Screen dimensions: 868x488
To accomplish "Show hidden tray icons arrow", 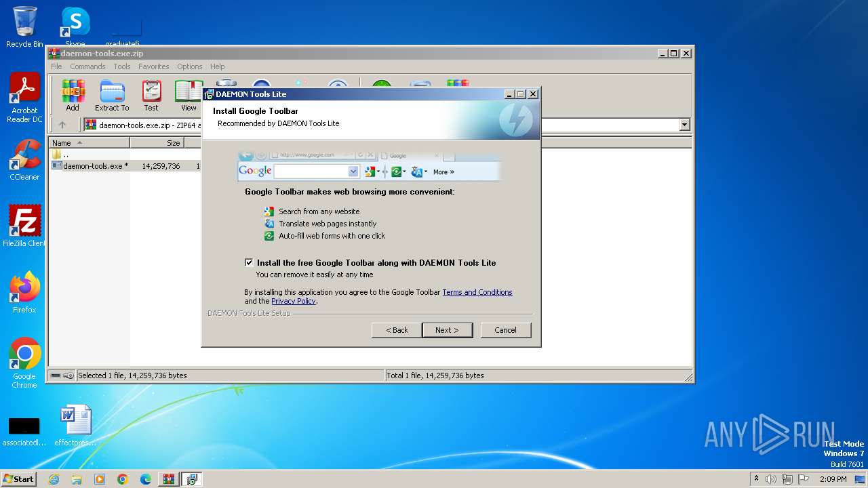I will 756,479.
